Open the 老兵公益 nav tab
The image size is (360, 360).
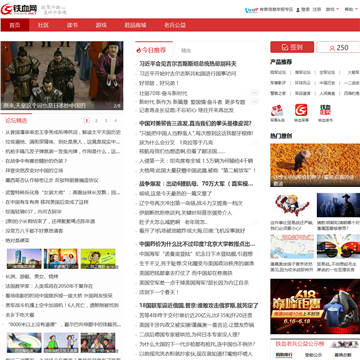(x=175, y=25)
